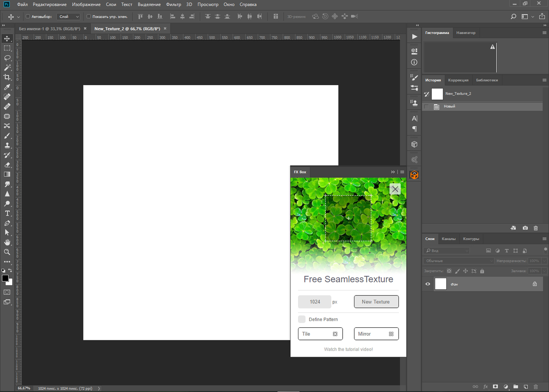Open the Изображение menu
Viewport: 549px width, 392px height.
click(x=86, y=4)
